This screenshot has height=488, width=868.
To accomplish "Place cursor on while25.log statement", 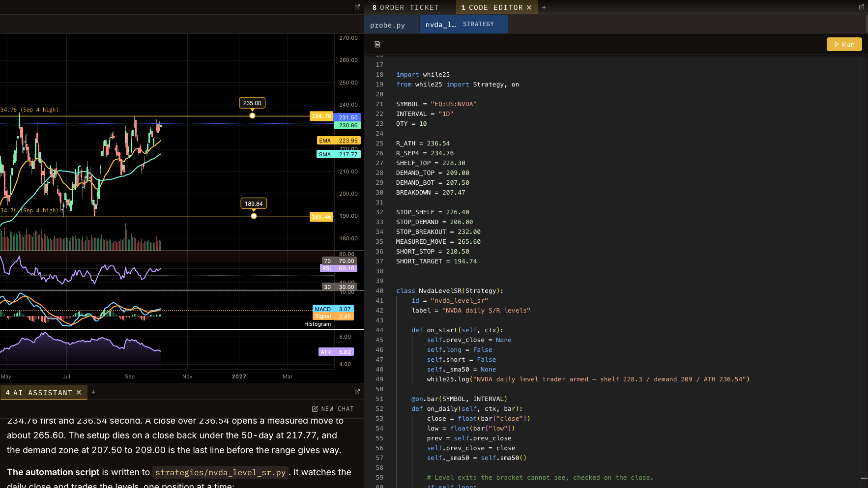I will tap(588, 379).
